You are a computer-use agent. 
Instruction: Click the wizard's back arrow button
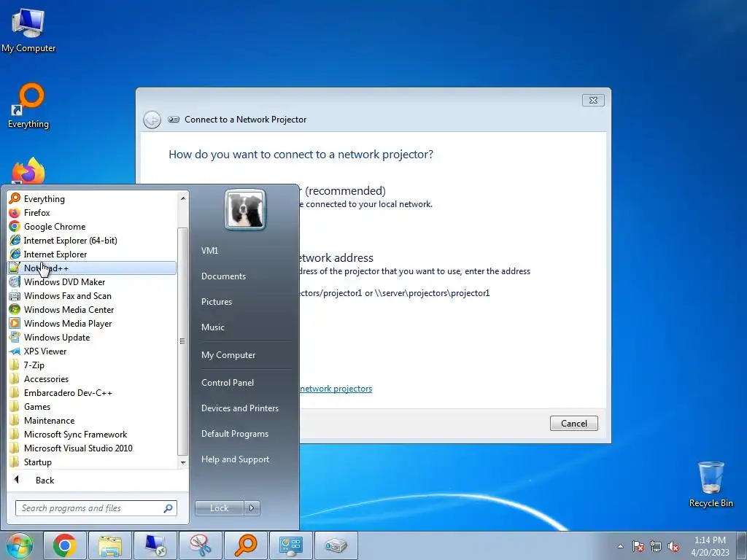point(152,120)
